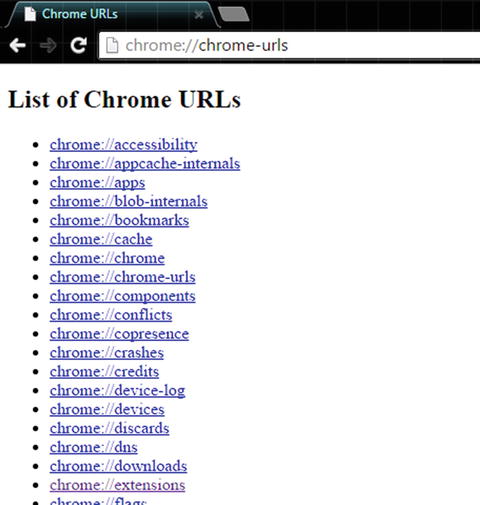Viewport: 480px width, 505px height.
Task: Visit chrome://cache
Action: pos(101,239)
